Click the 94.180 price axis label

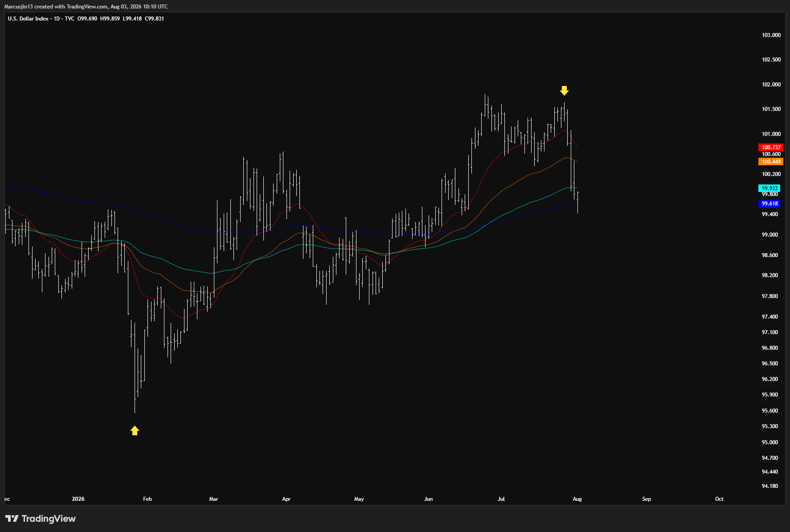pyautogui.click(x=770, y=486)
